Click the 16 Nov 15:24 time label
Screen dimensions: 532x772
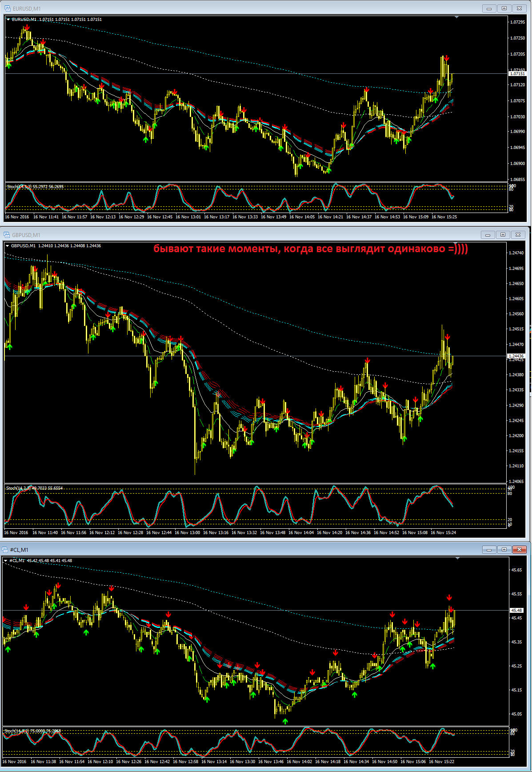(x=444, y=532)
